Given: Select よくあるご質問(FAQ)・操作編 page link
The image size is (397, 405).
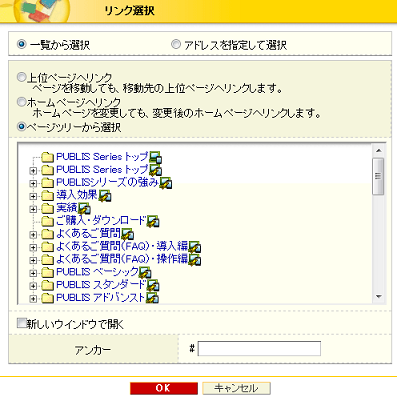Looking at the screenshot, I should pyautogui.click(x=122, y=259).
